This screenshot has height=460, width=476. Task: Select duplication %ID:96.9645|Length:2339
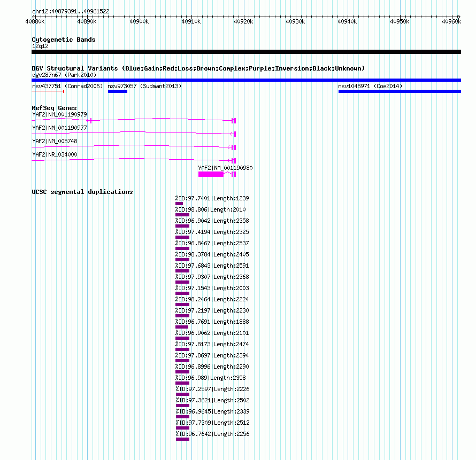(183, 417)
